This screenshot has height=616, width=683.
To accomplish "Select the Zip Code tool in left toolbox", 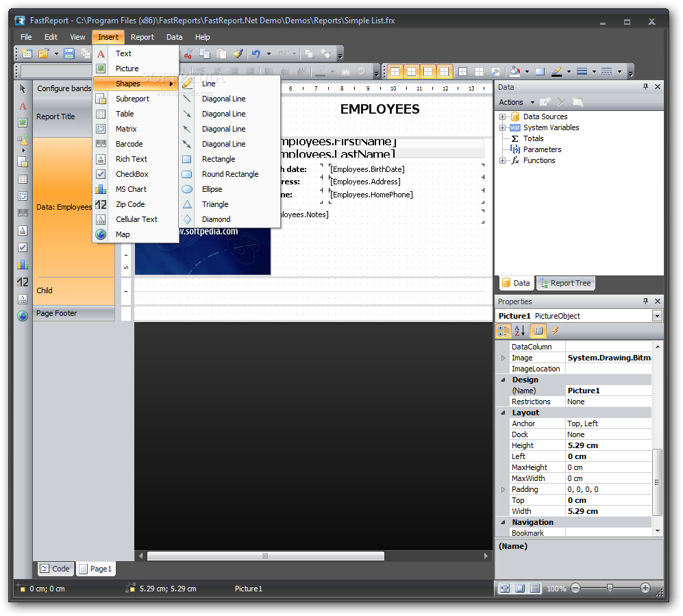I will (23, 282).
